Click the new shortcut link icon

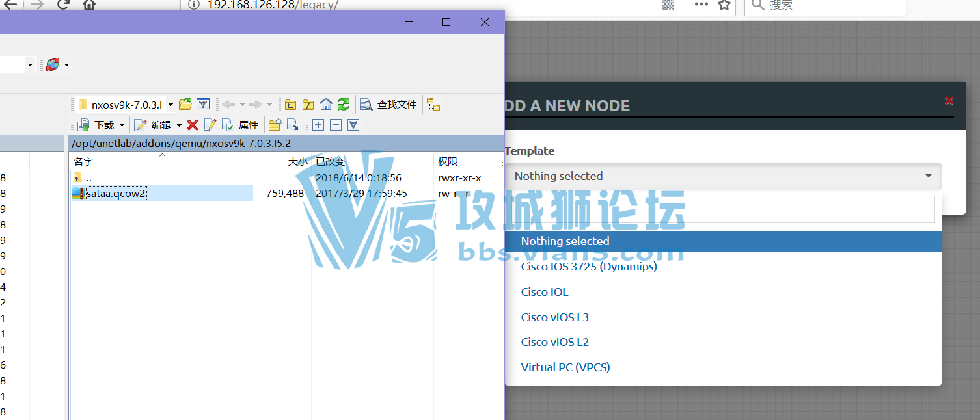[293, 125]
